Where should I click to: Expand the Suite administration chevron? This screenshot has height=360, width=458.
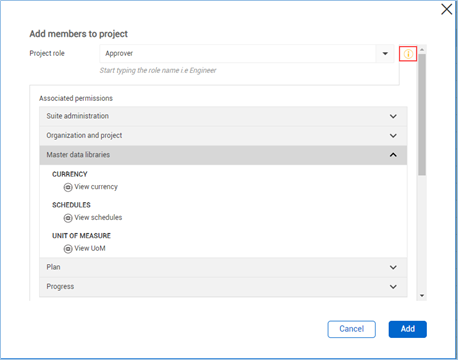(393, 116)
